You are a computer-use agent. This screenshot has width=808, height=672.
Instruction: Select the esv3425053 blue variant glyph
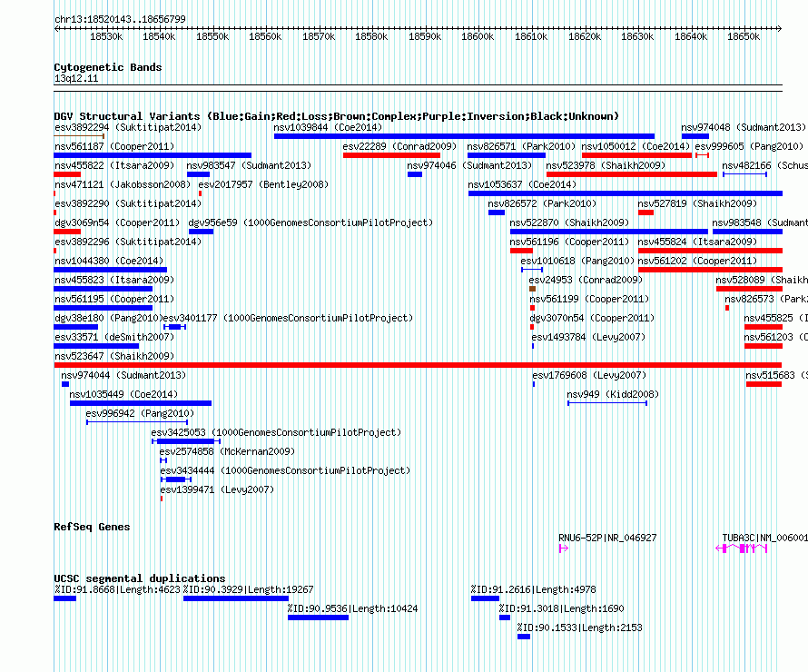point(186,441)
